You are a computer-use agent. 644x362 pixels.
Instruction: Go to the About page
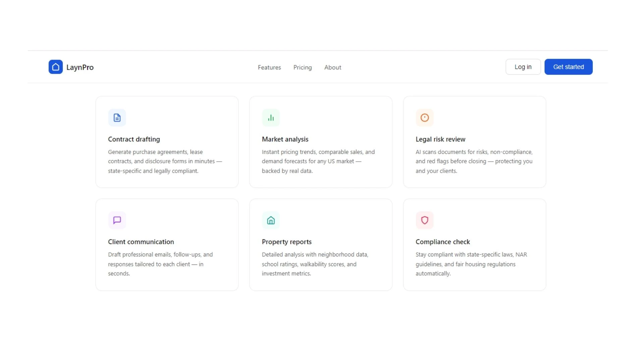click(333, 67)
